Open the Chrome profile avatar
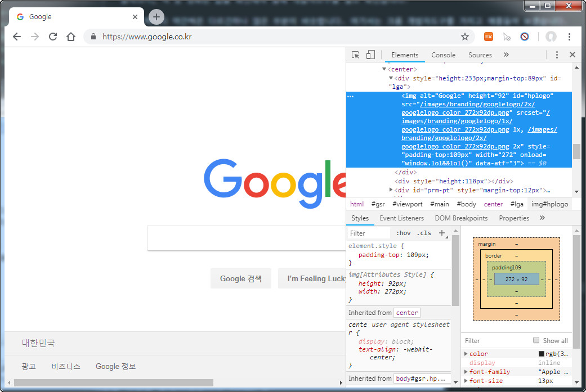Image resolution: width=586 pixels, height=392 pixels. [x=551, y=37]
